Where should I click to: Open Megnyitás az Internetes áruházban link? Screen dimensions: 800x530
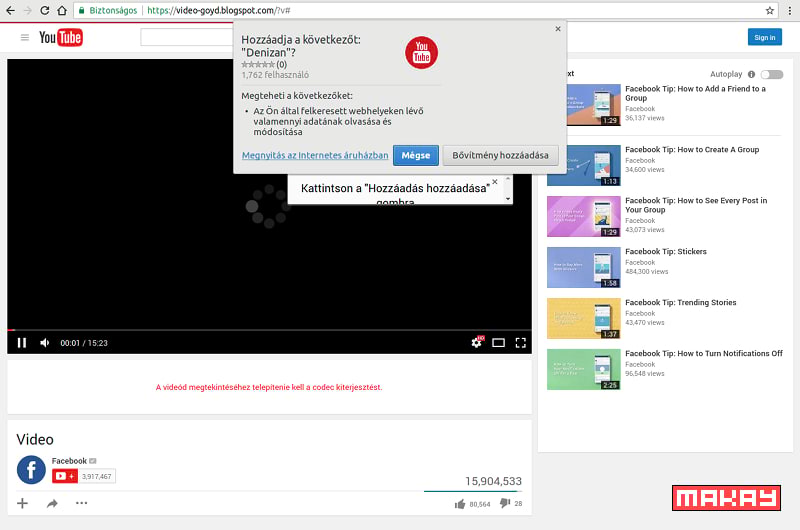(x=315, y=155)
